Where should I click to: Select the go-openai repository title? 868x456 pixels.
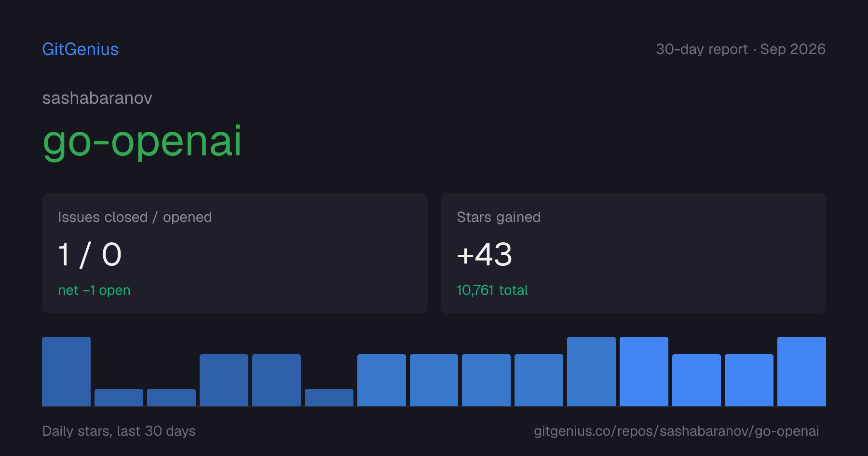pyautogui.click(x=142, y=141)
